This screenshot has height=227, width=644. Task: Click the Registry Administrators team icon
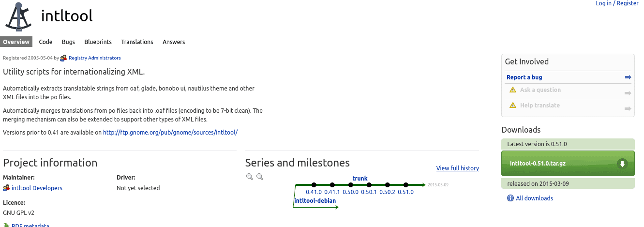[x=63, y=58]
